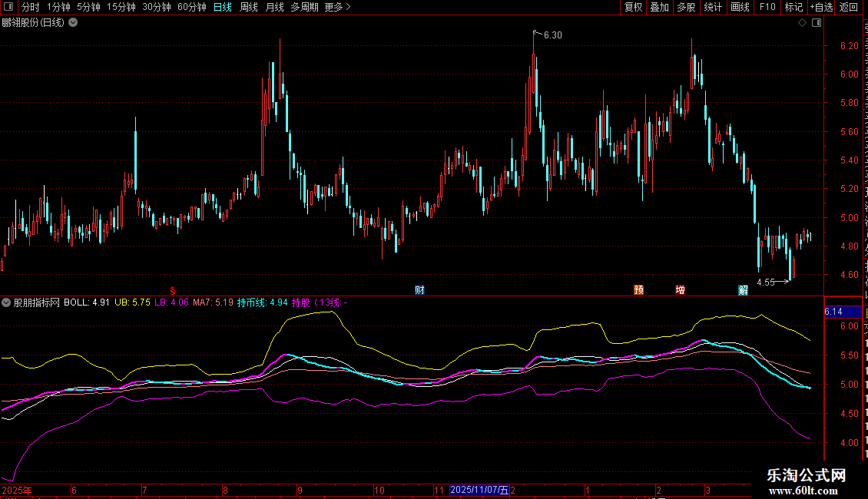
Task: Open the indicator panel dropdown icon
Action: [6, 302]
